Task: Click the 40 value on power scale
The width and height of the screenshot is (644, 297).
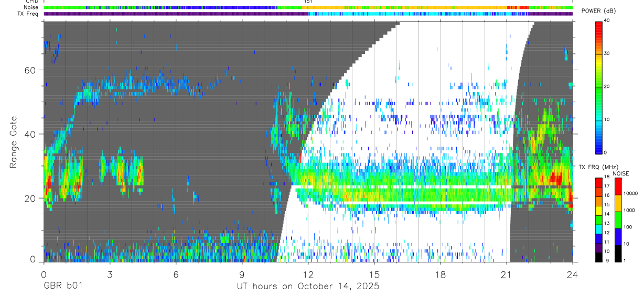Action: click(607, 21)
